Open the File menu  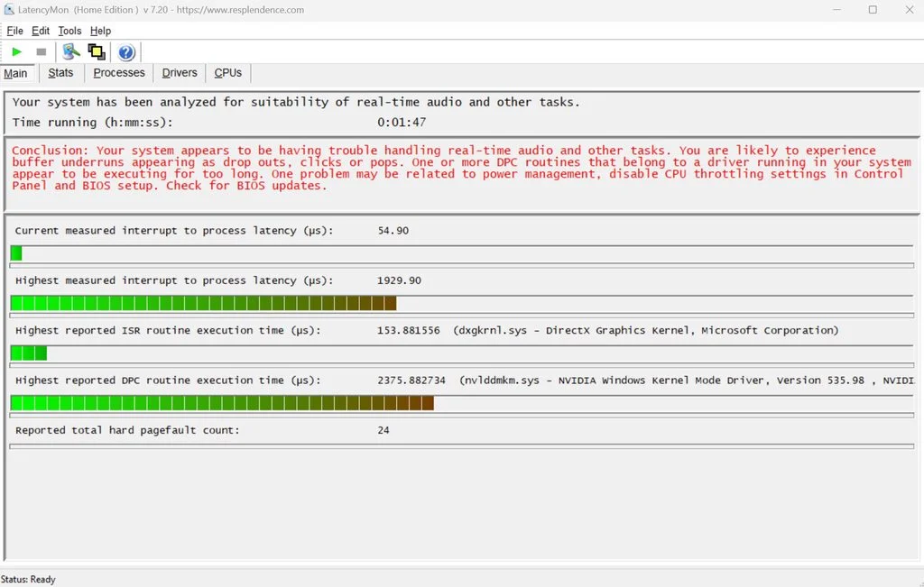[x=14, y=31]
